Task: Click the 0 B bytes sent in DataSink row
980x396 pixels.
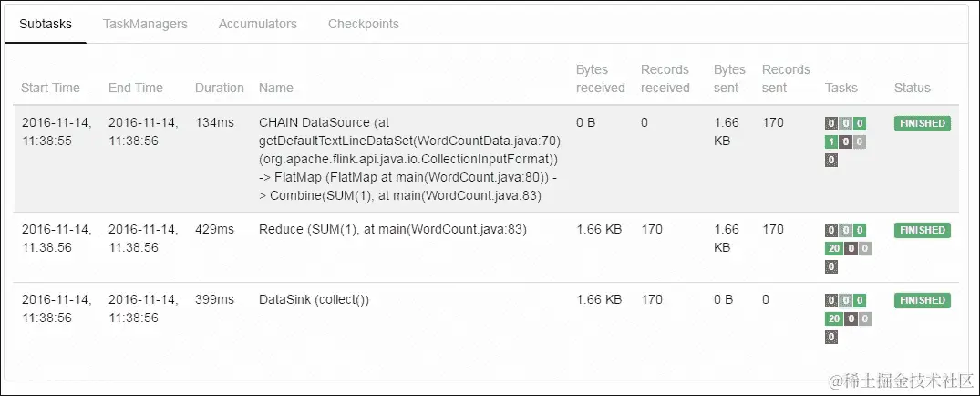Action: (725, 300)
